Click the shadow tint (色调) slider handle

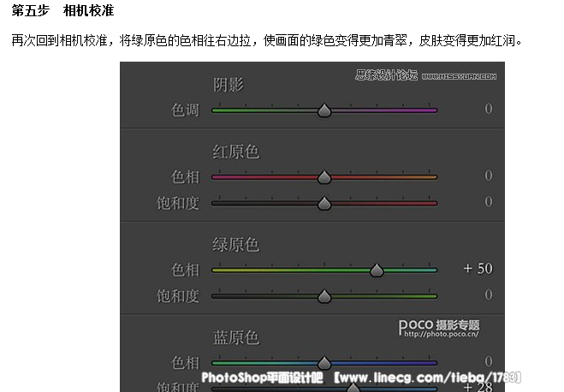coord(324,110)
